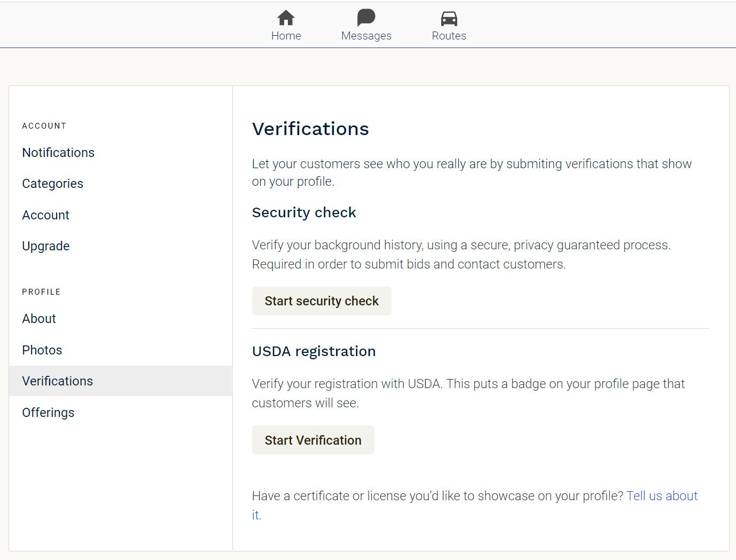
Task: Select the highlighted Verifications sidebar item
Action: click(121, 381)
